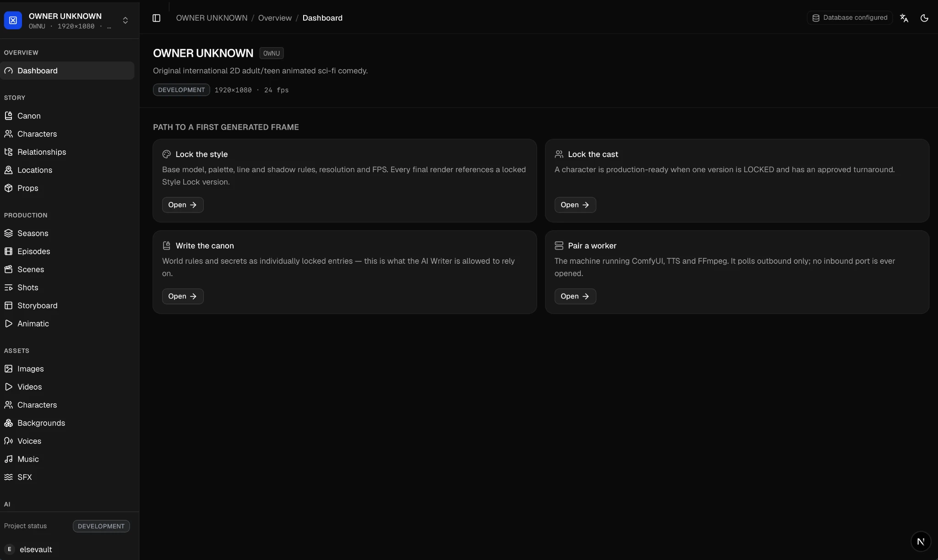
Task: Go to Episodes page label
Action: pos(34,251)
